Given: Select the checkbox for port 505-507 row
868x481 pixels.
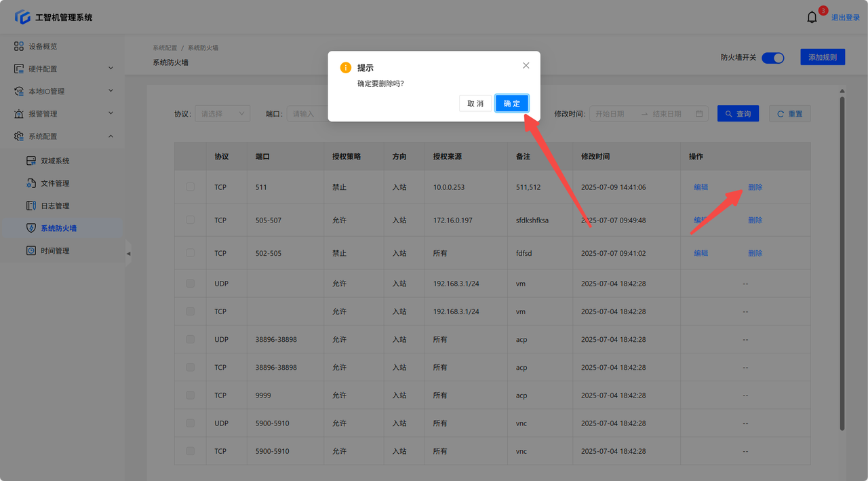Looking at the screenshot, I should (190, 220).
